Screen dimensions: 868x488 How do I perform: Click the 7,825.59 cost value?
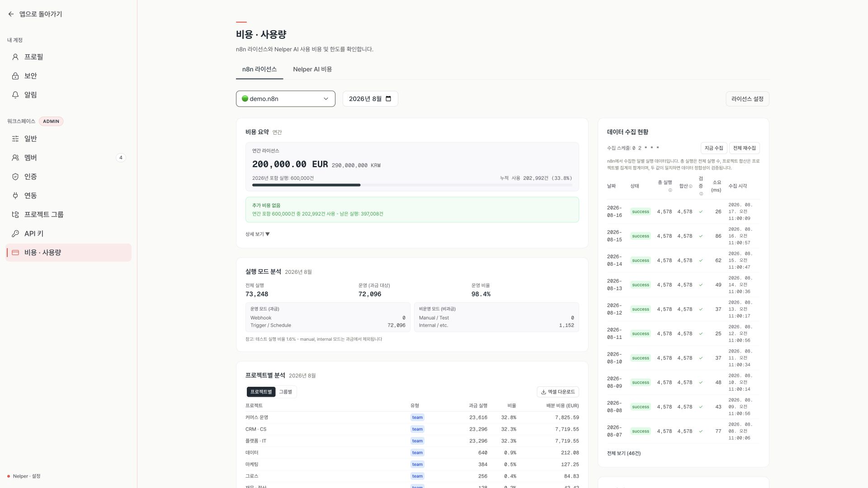(x=567, y=418)
